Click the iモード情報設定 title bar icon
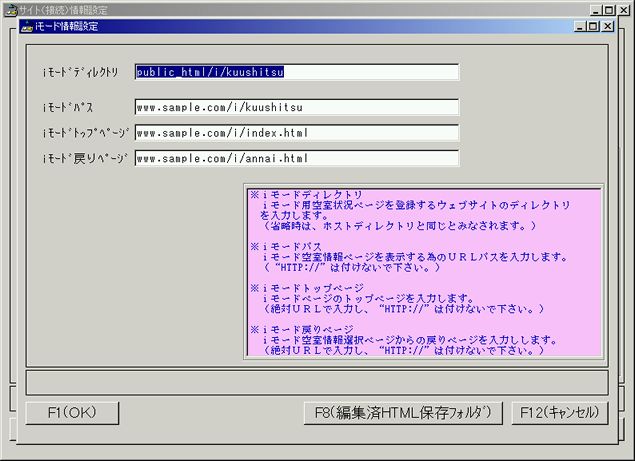This screenshot has width=635, height=461. tap(27, 26)
